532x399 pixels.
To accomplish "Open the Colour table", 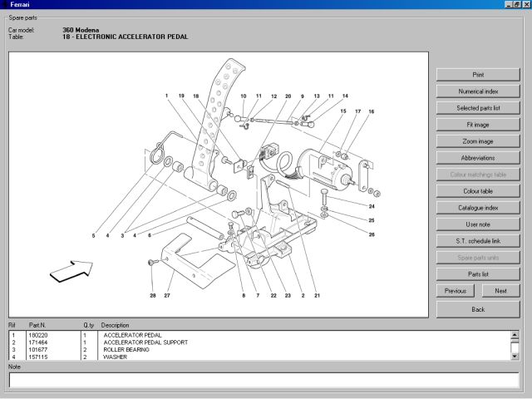I will pos(478,191).
